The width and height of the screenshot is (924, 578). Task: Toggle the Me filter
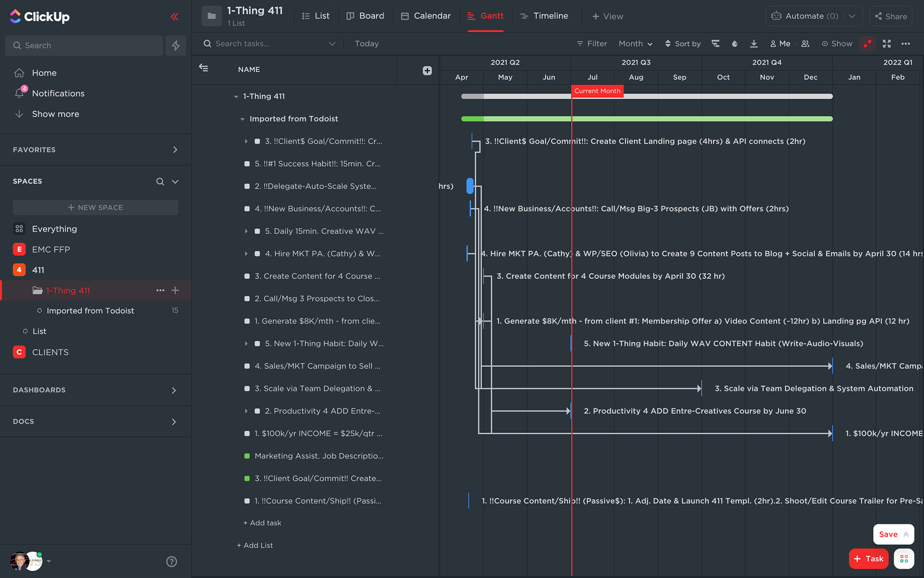780,44
